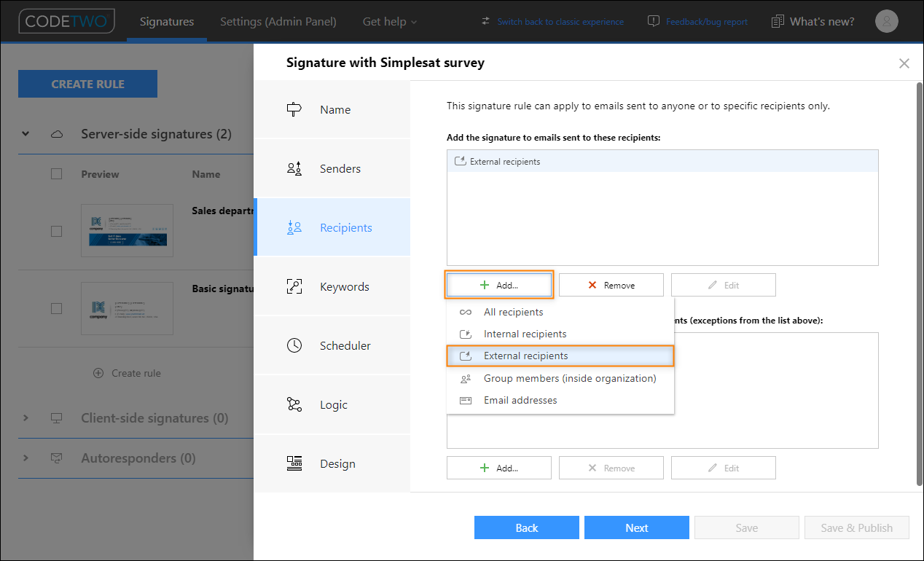Check the Sales department signature checkbox
This screenshot has width=924, height=561.
point(56,231)
